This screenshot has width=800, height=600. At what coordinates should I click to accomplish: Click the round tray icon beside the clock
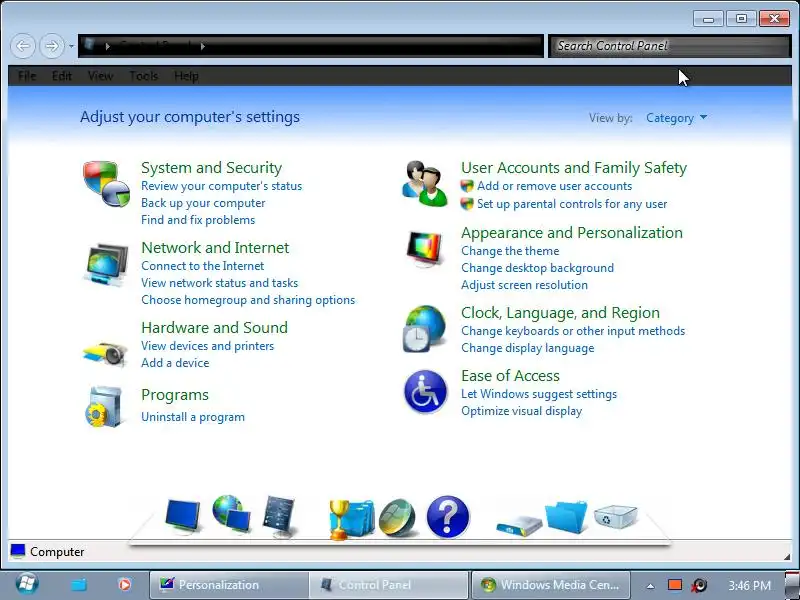[699, 585]
